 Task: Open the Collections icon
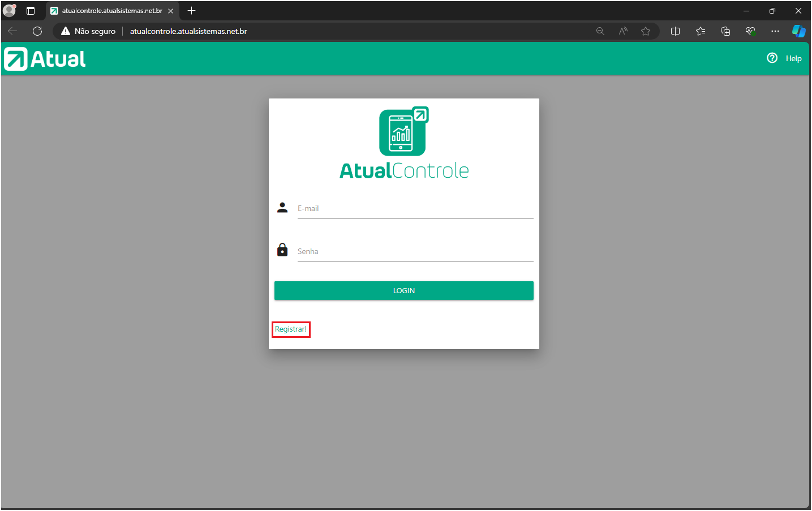click(725, 31)
